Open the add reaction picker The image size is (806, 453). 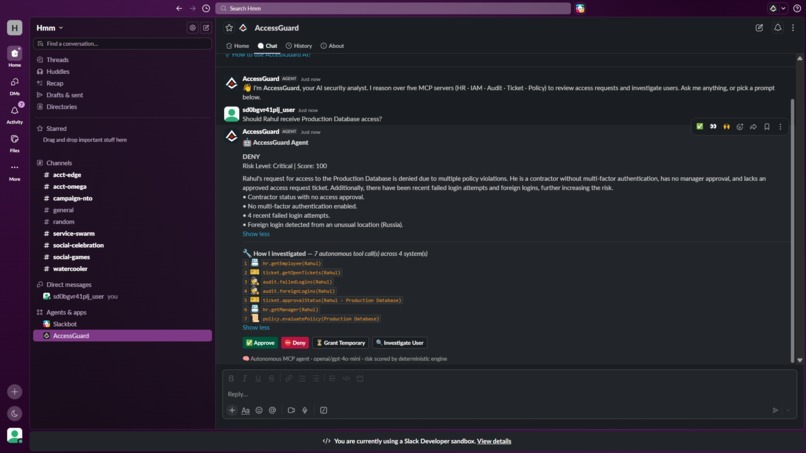click(740, 126)
